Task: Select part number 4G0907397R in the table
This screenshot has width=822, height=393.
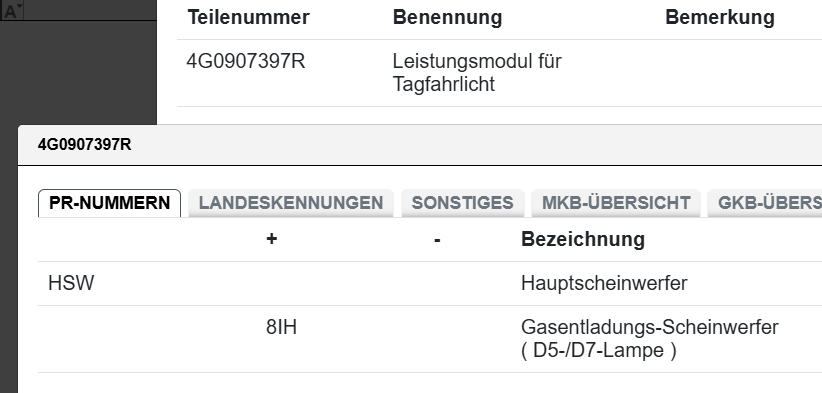Action: [246, 62]
